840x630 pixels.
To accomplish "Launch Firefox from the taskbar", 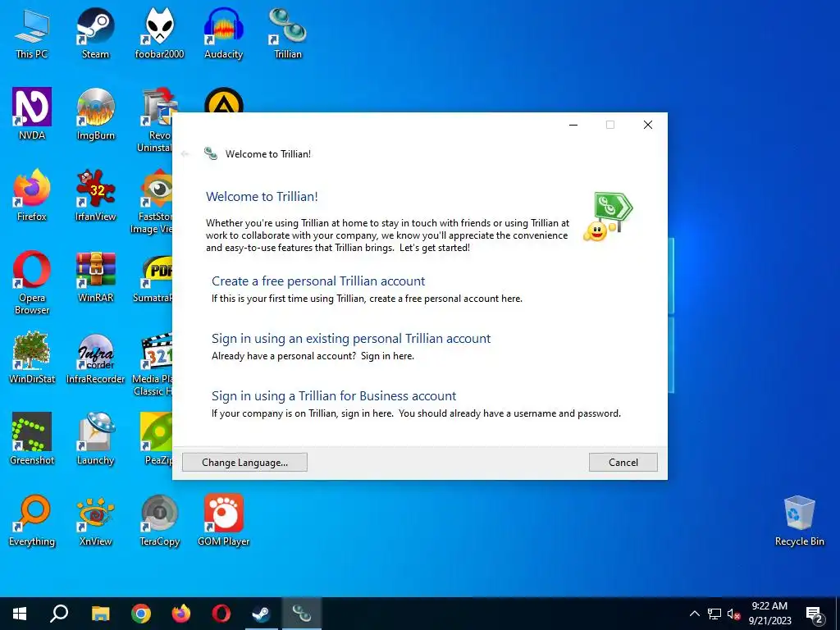I will tap(181, 614).
